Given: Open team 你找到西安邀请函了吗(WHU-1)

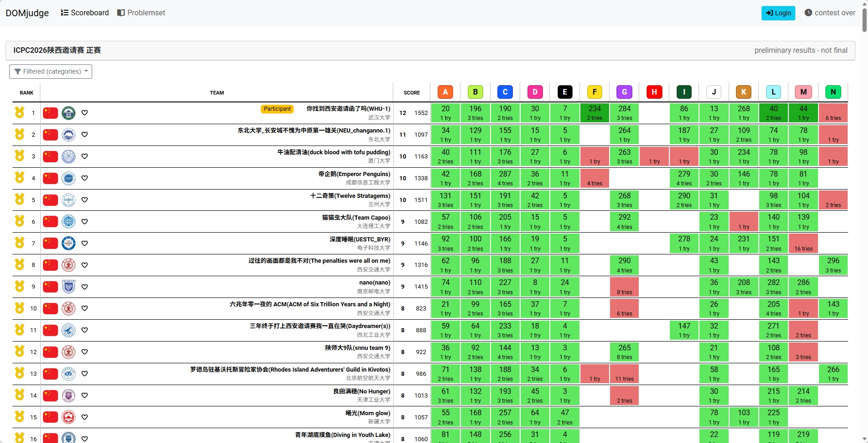Looking at the screenshot, I should pos(348,108).
